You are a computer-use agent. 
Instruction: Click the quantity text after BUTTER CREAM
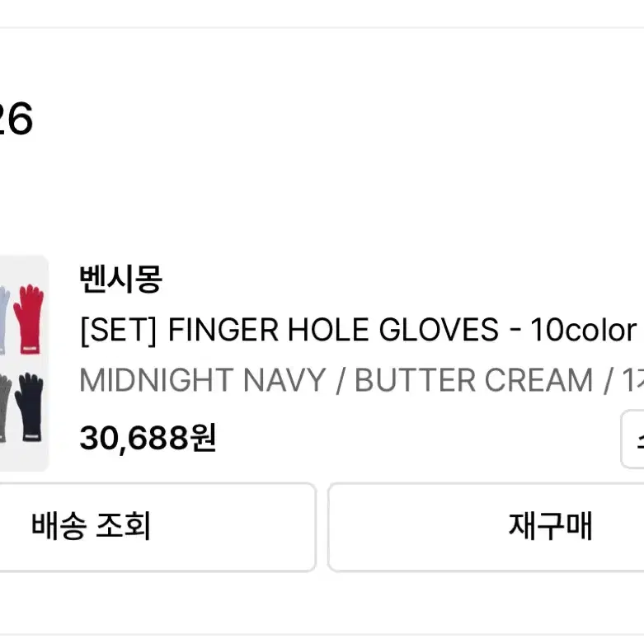coord(633,380)
